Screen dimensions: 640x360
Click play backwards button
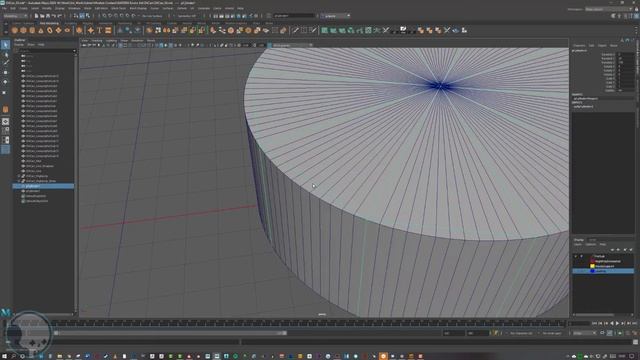(x=611, y=323)
